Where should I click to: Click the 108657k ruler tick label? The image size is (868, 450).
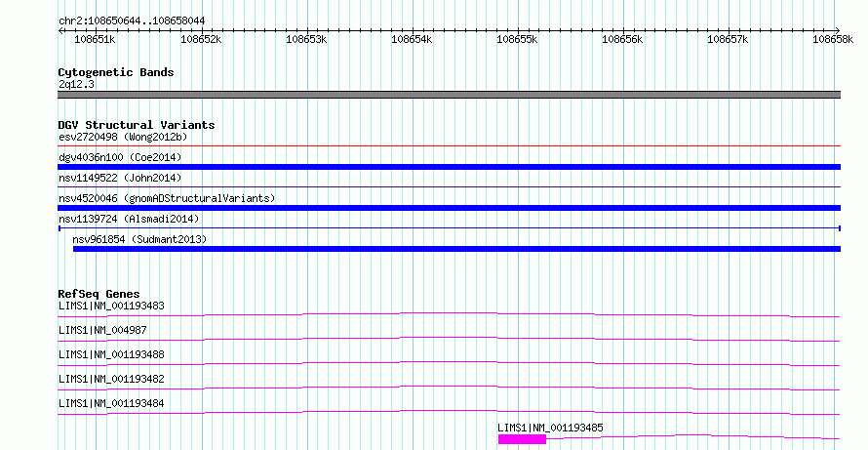pos(728,39)
